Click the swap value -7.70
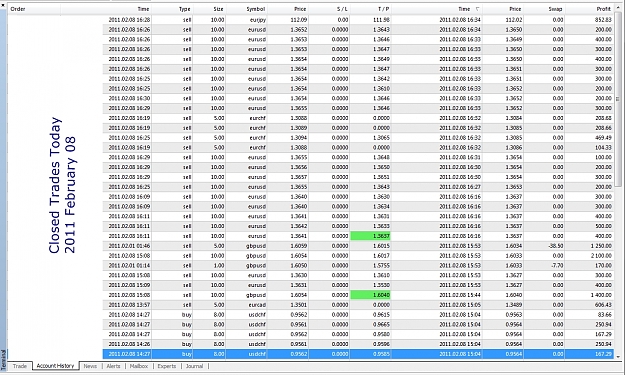The image size is (625, 375). [x=557, y=265]
